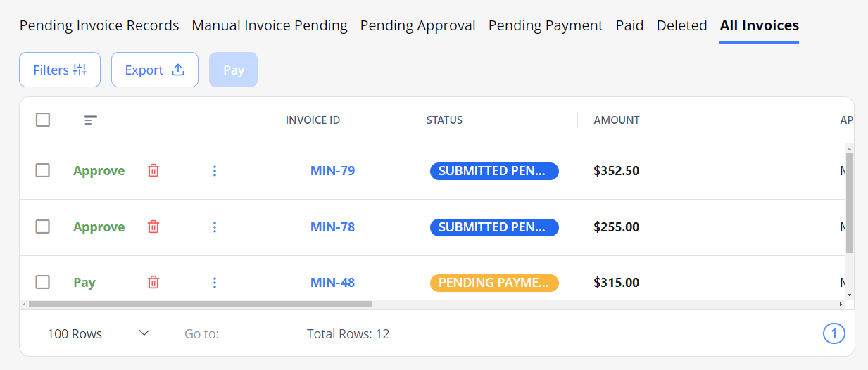Viewport: 868px width, 370px height.
Task: Click trash icon for invoice MIN-78
Action: pos(153,227)
